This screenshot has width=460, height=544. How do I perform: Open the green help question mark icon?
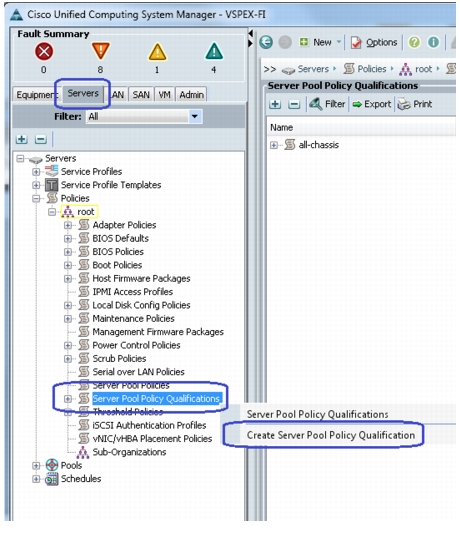point(414,42)
